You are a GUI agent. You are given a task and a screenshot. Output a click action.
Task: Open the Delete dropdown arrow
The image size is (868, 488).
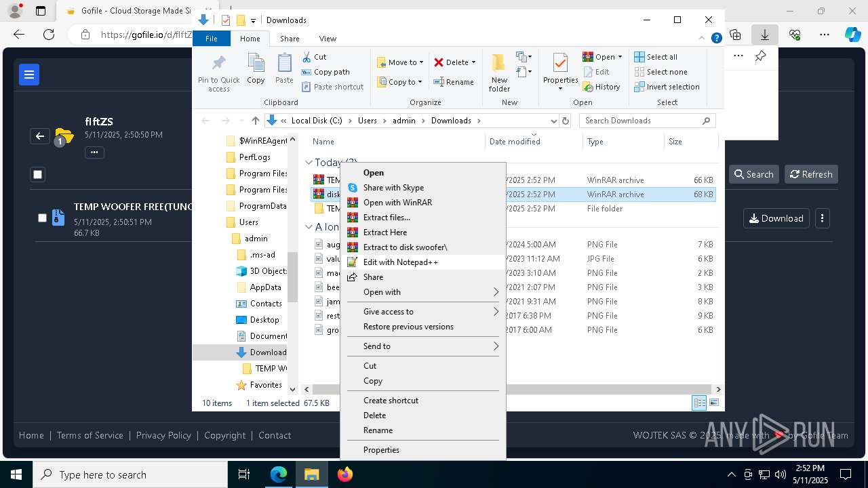pos(473,62)
